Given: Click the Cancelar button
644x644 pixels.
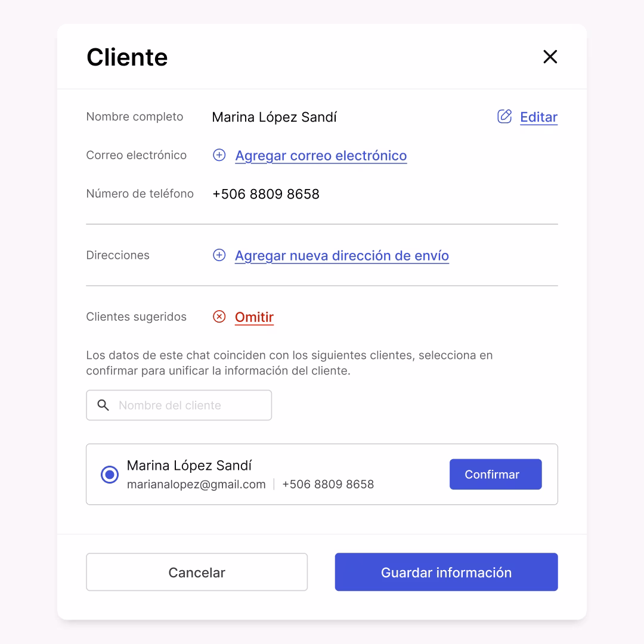Looking at the screenshot, I should 197,572.
